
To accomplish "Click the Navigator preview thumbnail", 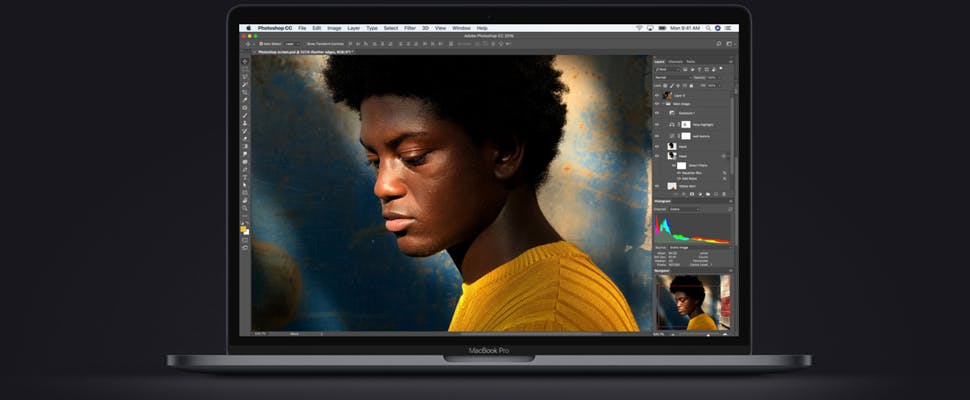I will 693,302.
